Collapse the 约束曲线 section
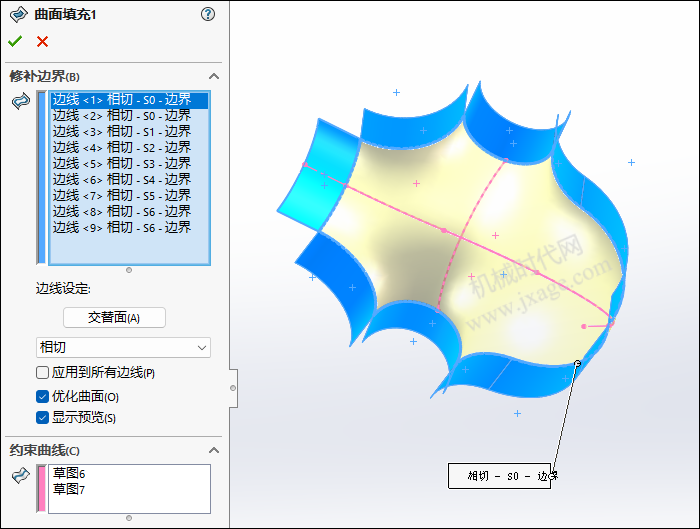Image resolution: width=700 pixels, height=529 pixels. coord(214,450)
